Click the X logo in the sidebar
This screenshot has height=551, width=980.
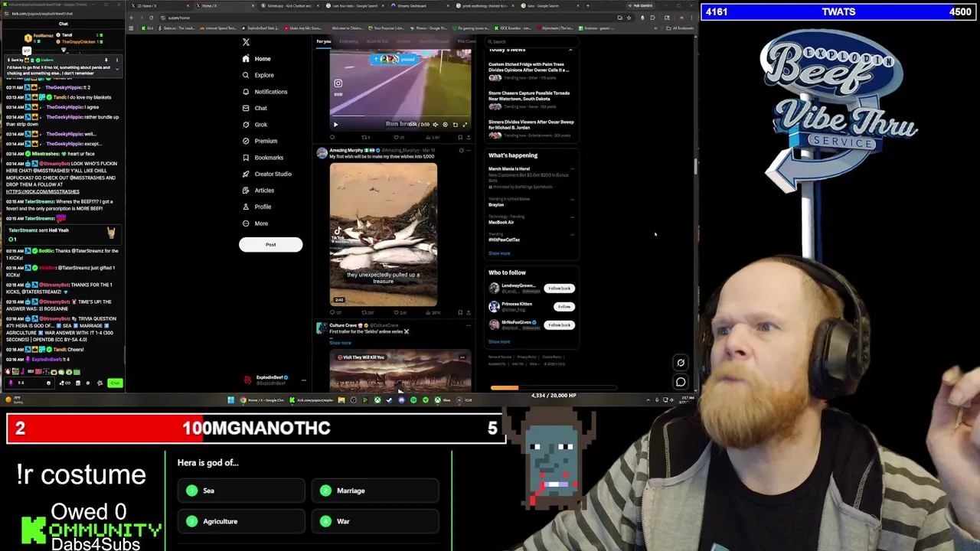click(246, 42)
